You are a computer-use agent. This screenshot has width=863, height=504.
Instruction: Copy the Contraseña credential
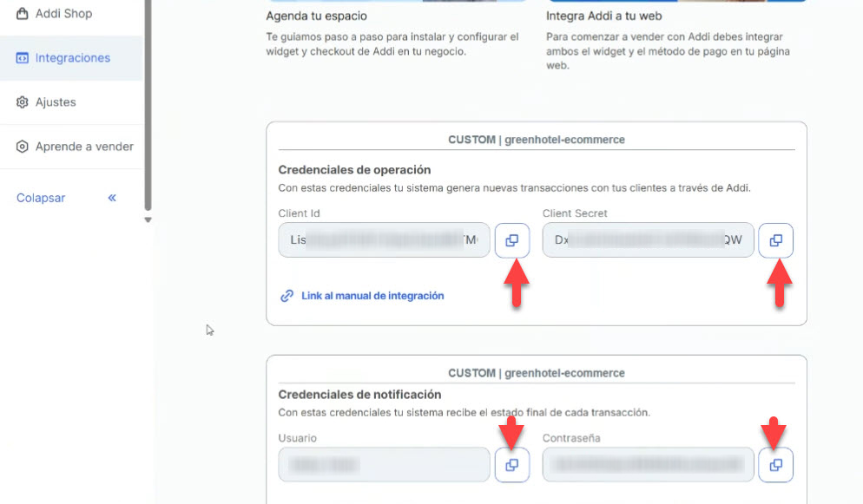(x=775, y=465)
